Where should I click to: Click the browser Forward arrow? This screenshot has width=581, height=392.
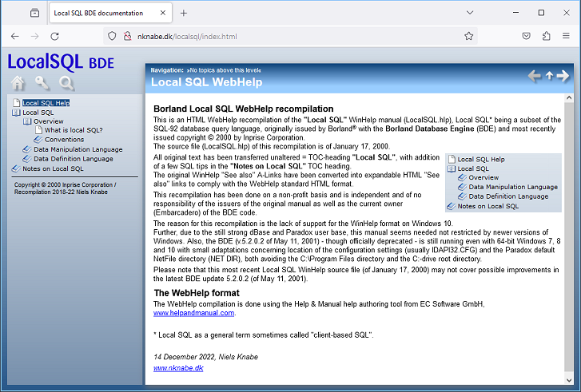35,36
